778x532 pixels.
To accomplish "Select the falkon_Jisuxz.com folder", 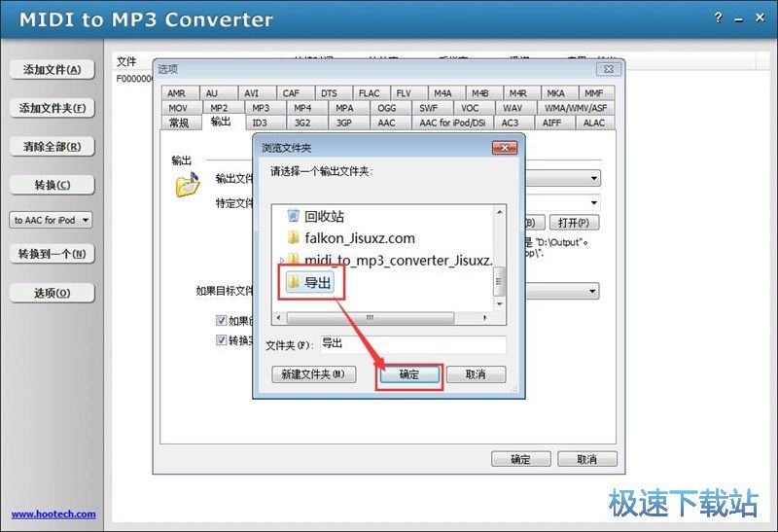I will tap(351, 238).
